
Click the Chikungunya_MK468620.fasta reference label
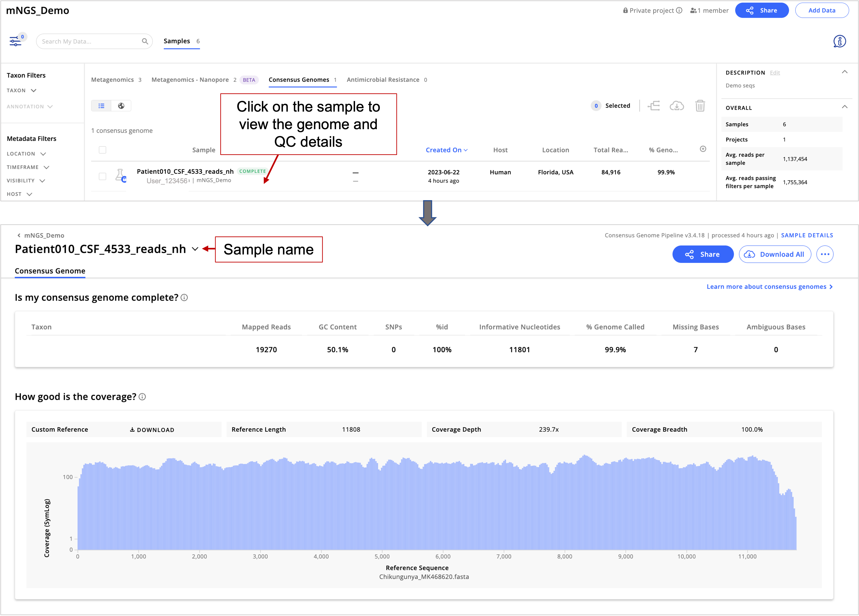point(424,577)
